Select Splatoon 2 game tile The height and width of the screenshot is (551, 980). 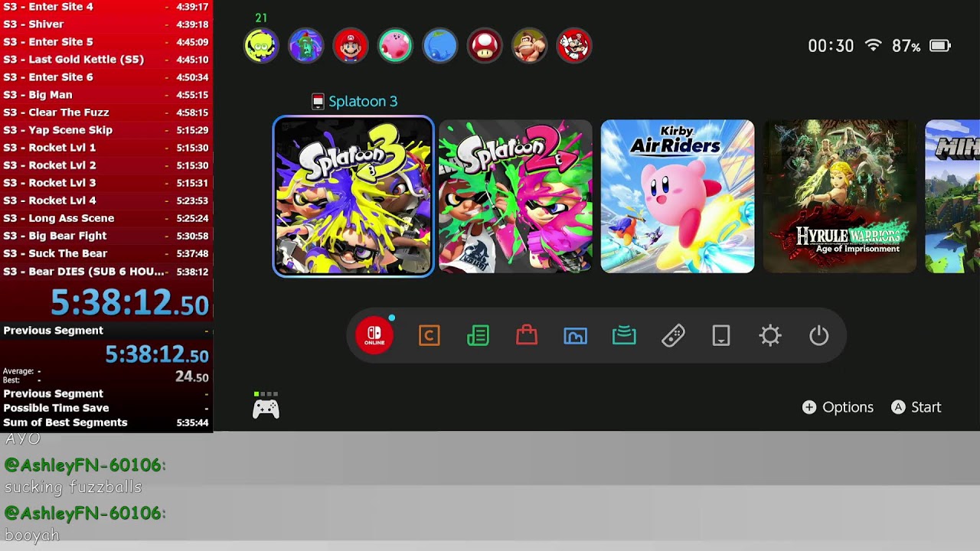click(x=515, y=196)
